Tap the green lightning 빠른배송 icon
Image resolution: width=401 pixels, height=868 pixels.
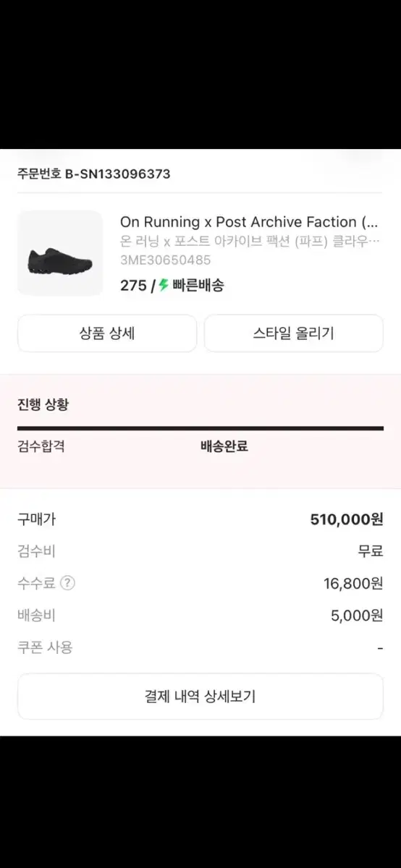pos(164,285)
